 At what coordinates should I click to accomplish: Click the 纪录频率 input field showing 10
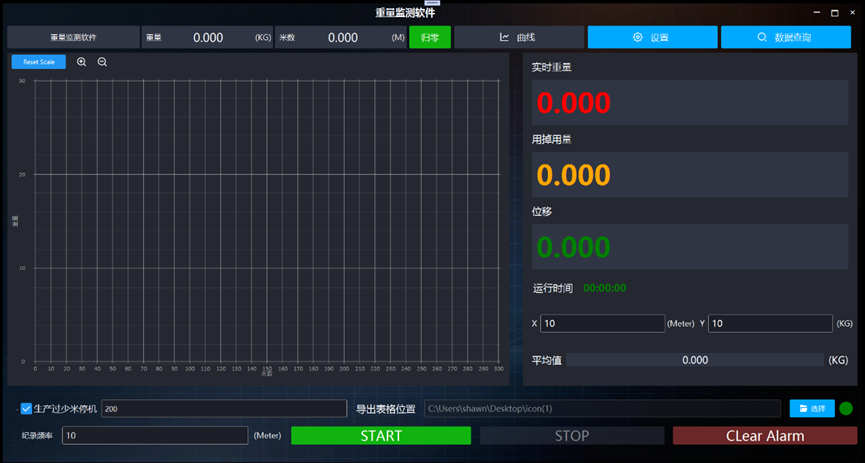155,435
